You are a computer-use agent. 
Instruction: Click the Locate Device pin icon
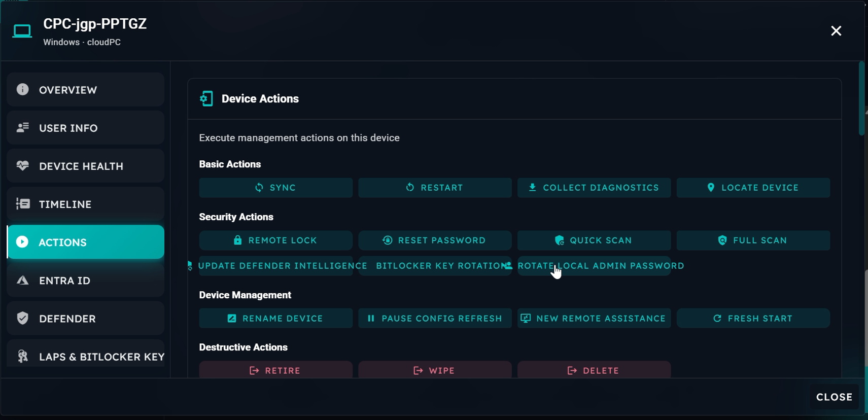pos(711,188)
